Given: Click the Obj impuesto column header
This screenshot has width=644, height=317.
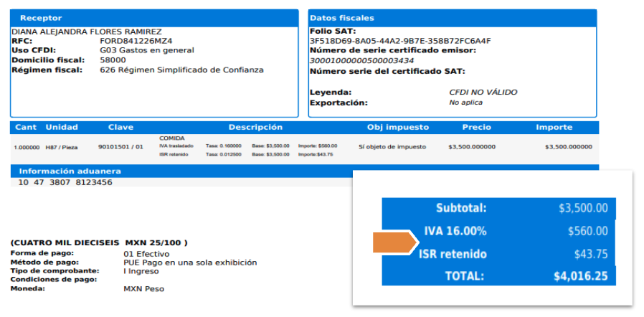Looking at the screenshot, I should point(397,128).
